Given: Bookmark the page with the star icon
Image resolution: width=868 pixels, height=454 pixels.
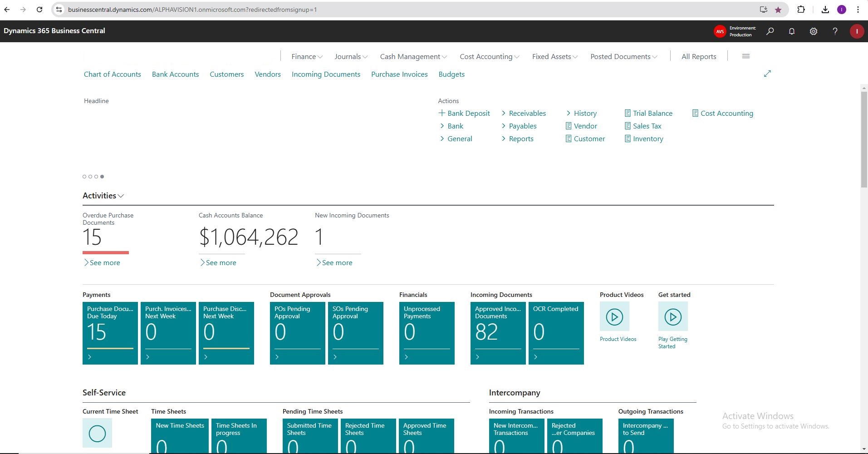Looking at the screenshot, I should pyautogui.click(x=778, y=10).
